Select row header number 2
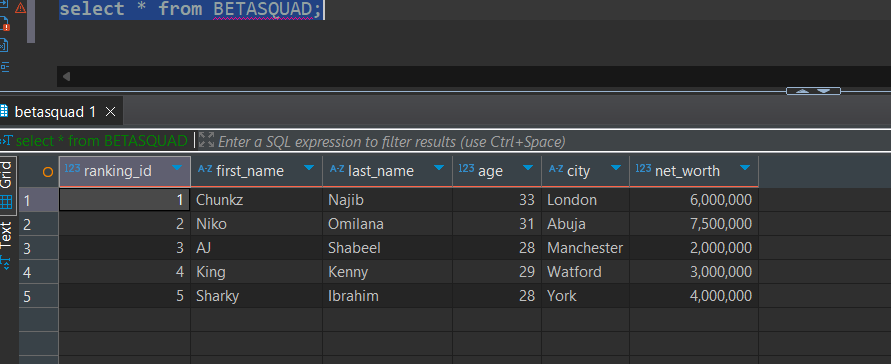This screenshot has height=364, width=891. point(39,224)
